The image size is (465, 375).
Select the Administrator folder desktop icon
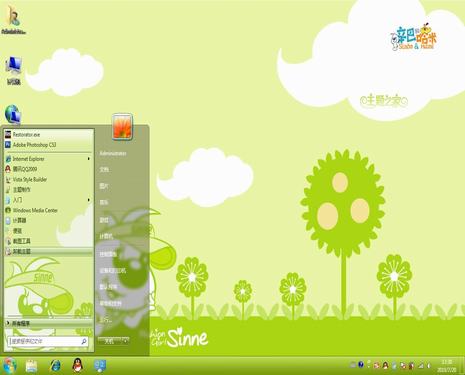click(x=13, y=20)
